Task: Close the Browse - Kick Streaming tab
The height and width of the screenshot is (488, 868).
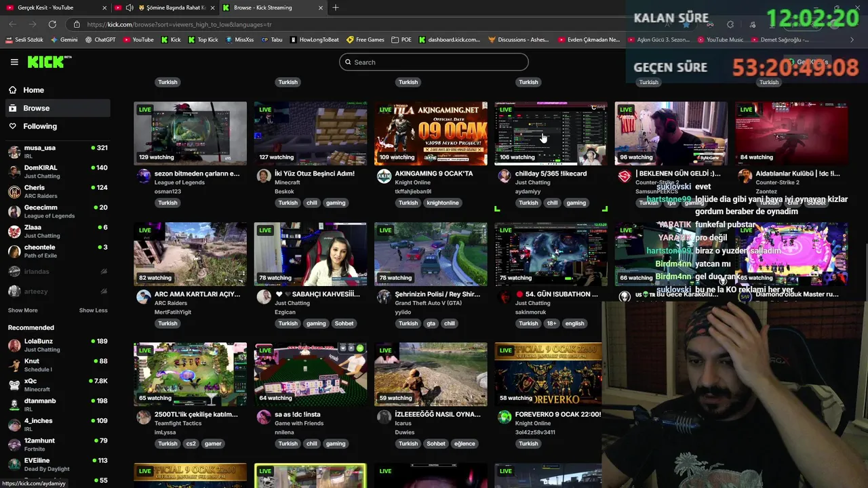Action: click(321, 7)
